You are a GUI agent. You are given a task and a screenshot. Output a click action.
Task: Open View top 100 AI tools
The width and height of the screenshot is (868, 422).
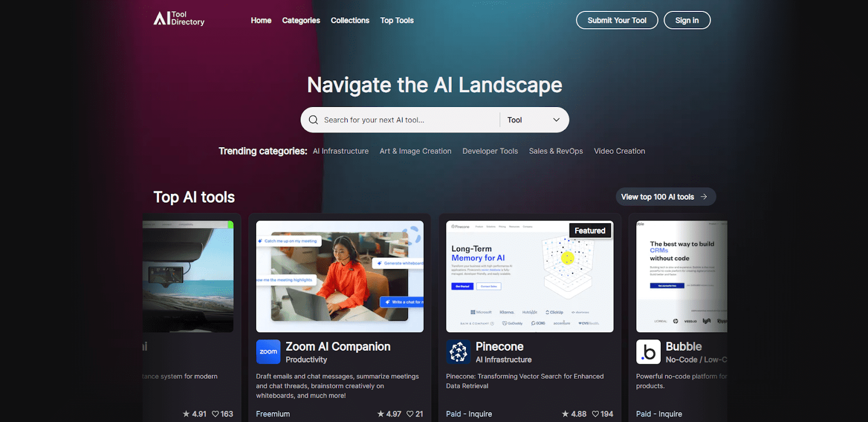pos(666,197)
